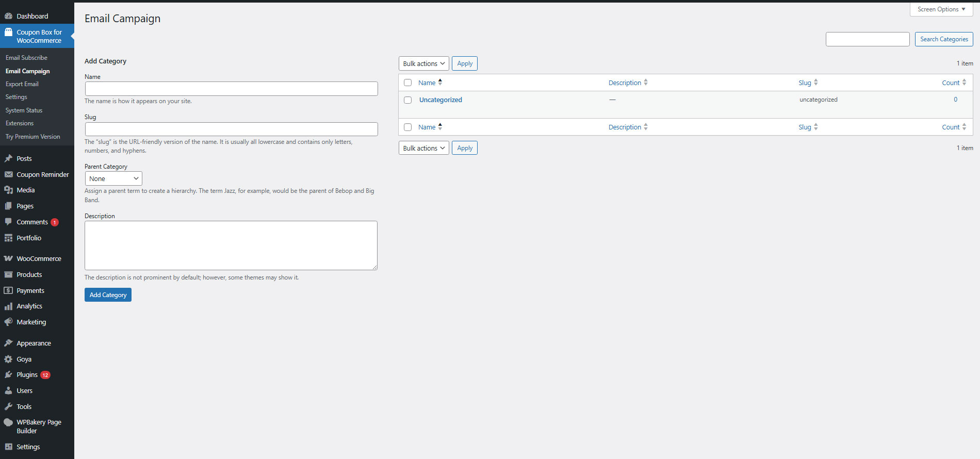Click the Users person icon
This screenshot has height=459, width=980.
pos(8,390)
